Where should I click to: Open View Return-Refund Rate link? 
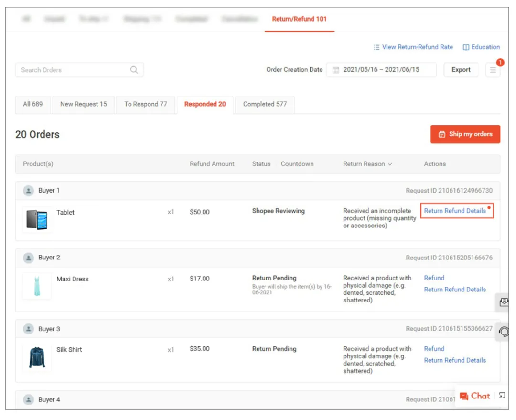tap(413, 47)
